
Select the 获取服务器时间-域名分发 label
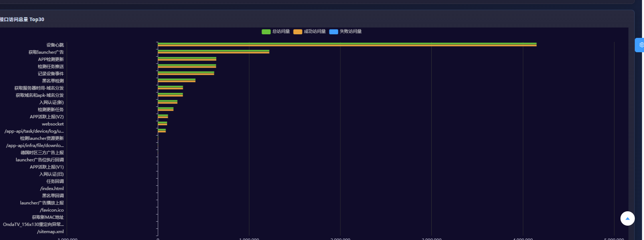(x=39, y=88)
